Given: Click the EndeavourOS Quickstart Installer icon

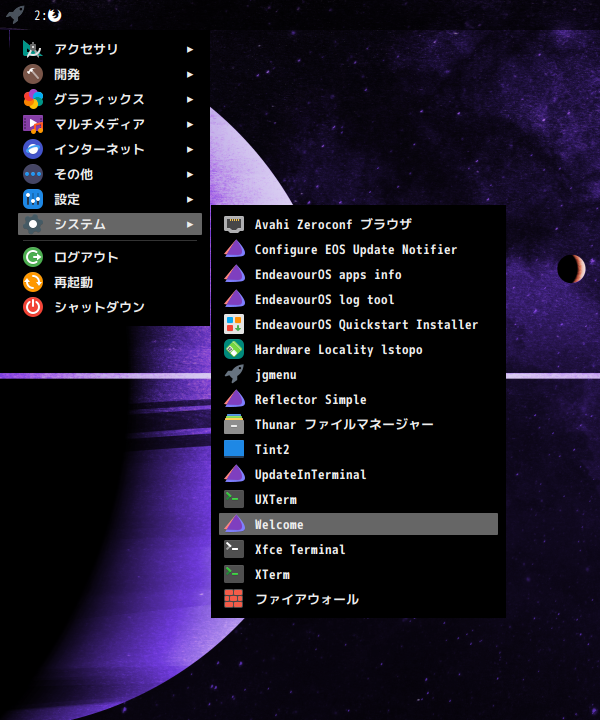Looking at the screenshot, I should [x=234, y=324].
